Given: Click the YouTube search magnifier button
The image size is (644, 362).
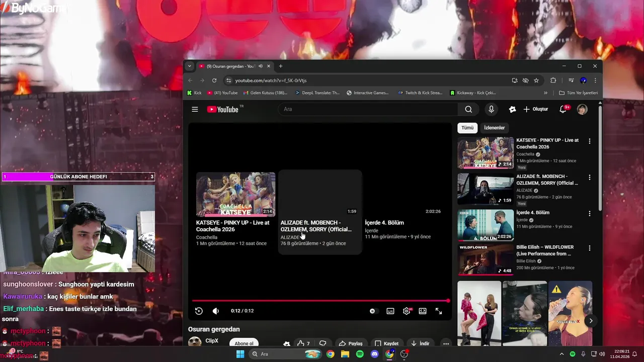Looking at the screenshot, I should [x=468, y=109].
